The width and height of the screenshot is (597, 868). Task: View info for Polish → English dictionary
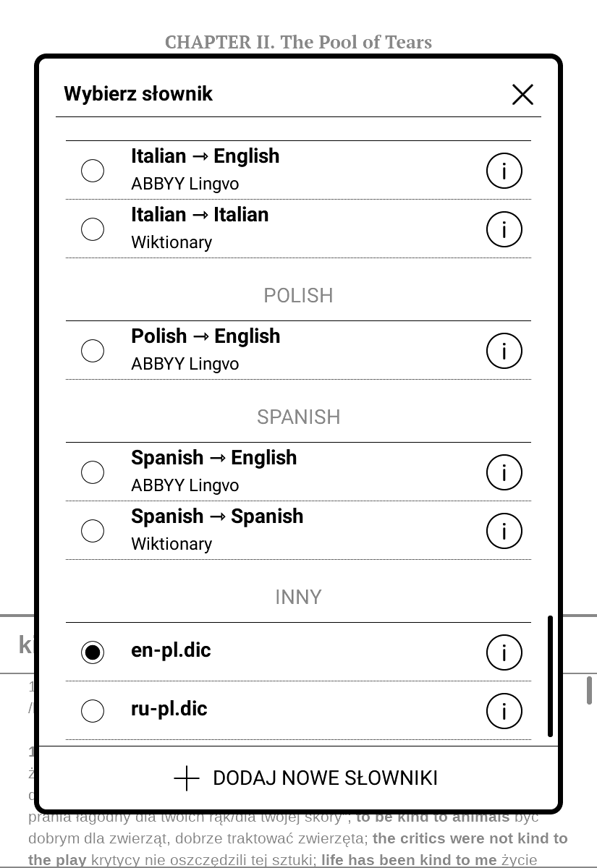(x=504, y=351)
